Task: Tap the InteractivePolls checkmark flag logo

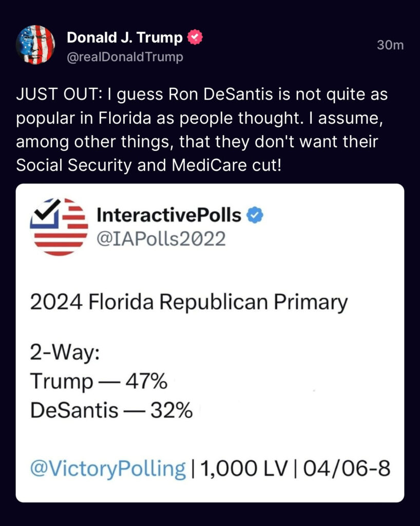Action: [x=59, y=227]
